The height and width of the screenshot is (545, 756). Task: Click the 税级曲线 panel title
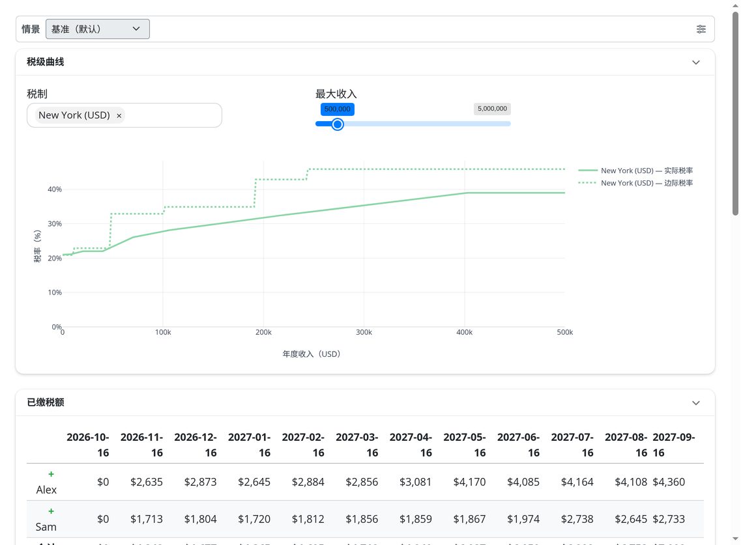(x=46, y=62)
